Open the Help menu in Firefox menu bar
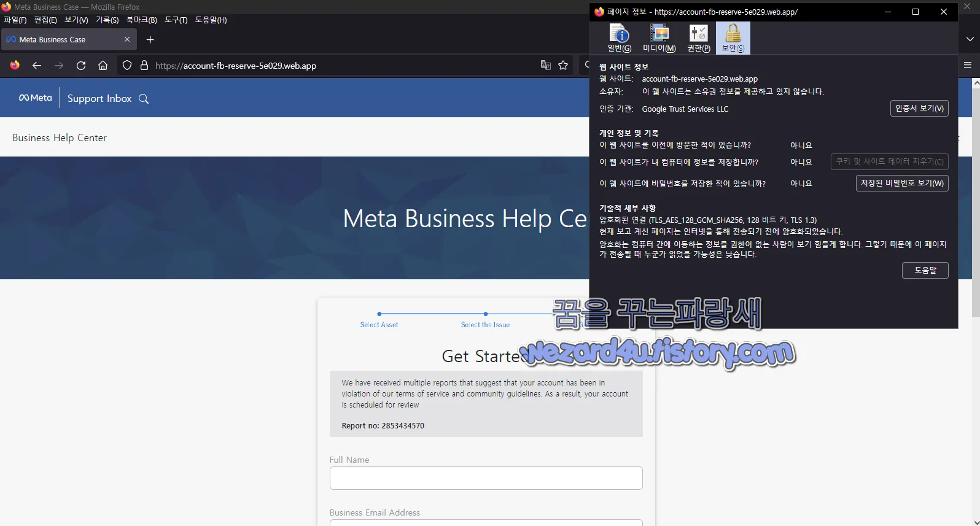980x526 pixels. tap(211, 20)
